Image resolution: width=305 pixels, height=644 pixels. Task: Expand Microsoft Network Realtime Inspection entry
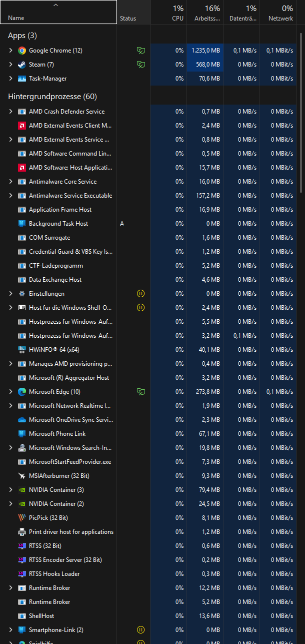(x=10, y=406)
